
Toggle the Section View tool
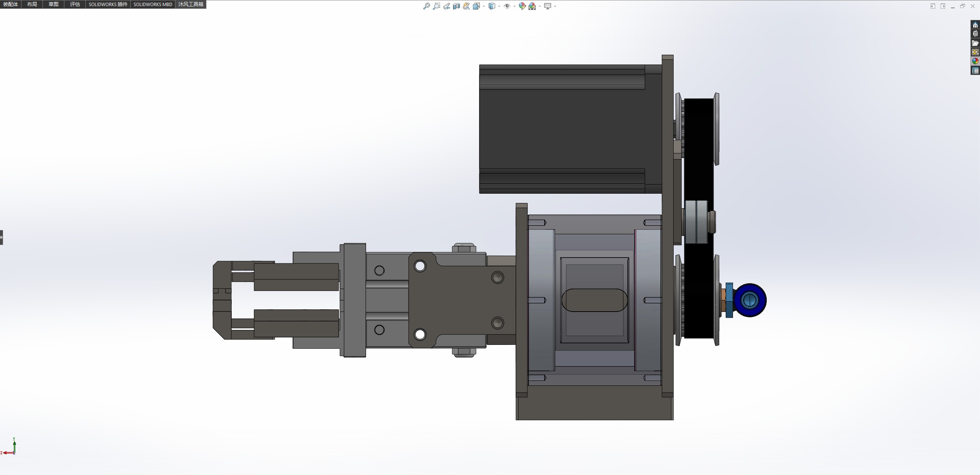coord(456,6)
